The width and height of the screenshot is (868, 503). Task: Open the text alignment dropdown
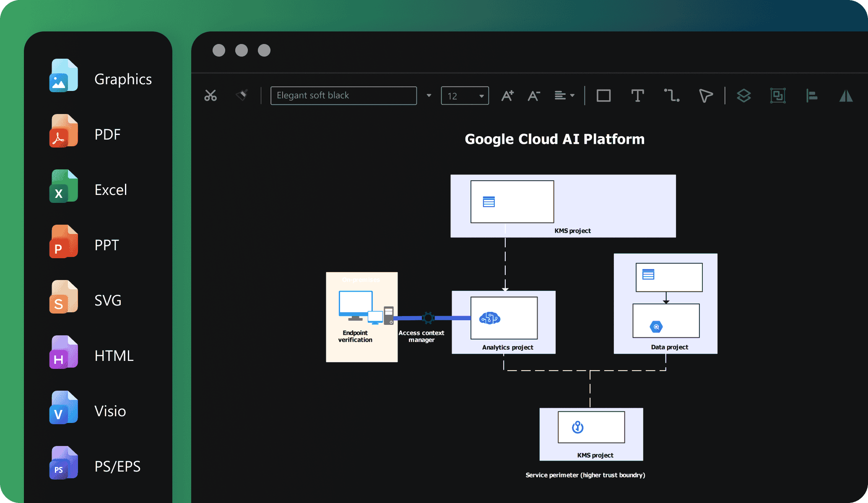564,96
